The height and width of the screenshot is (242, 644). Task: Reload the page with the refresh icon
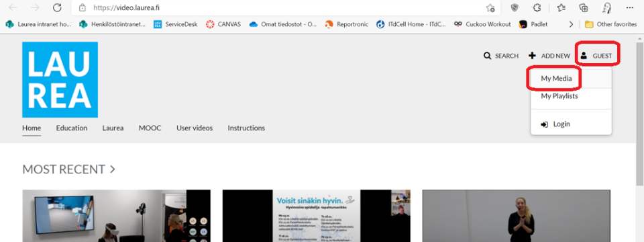(57, 8)
